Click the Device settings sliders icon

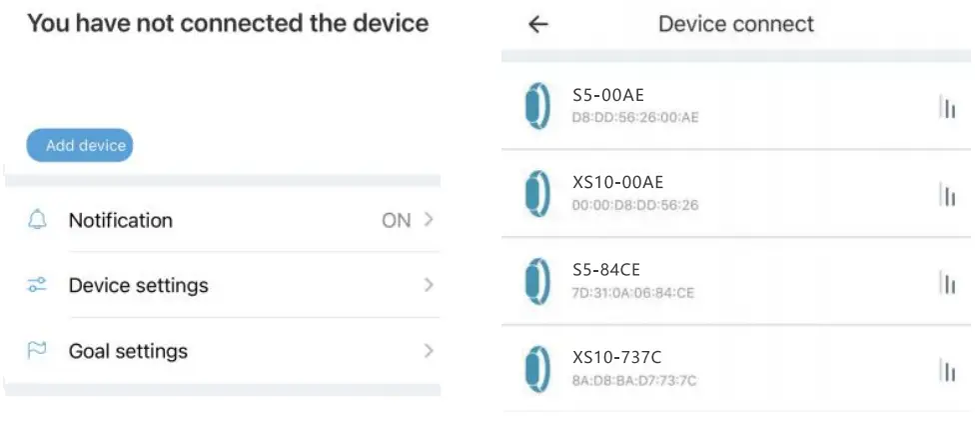pos(37,286)
